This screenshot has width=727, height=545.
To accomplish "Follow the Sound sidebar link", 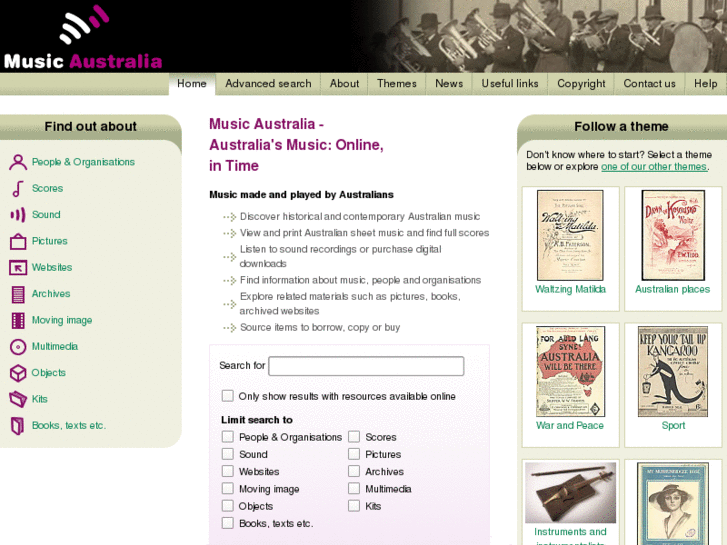I will click(46, 215).
